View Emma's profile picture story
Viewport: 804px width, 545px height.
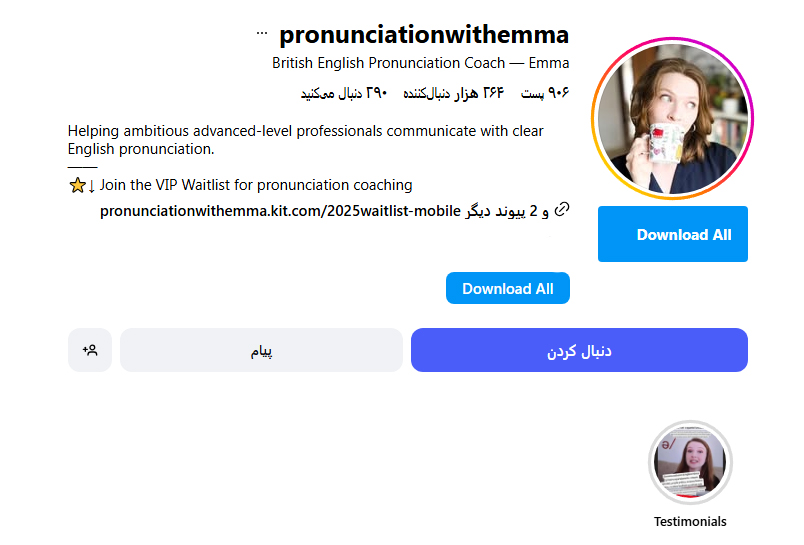(672, 120)
